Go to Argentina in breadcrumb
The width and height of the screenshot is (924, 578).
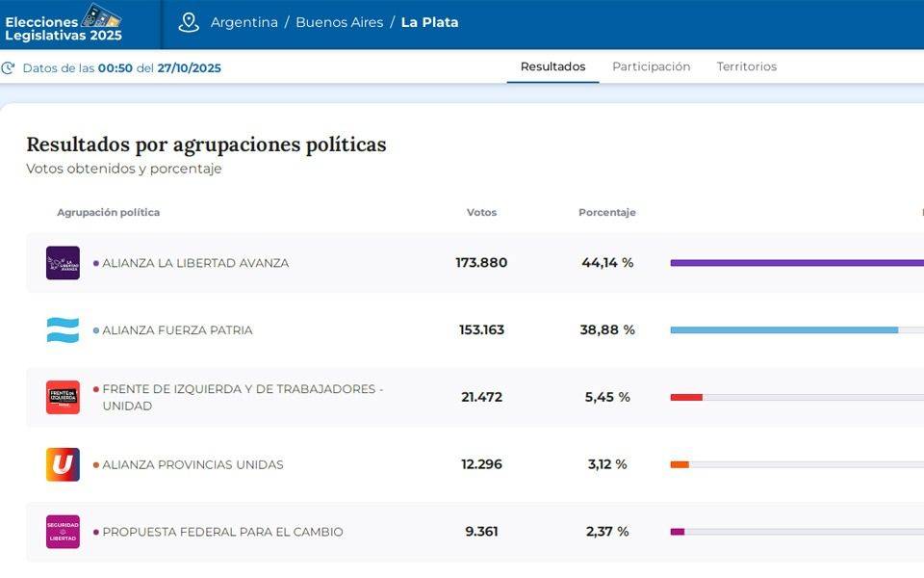tap(244, 22)
